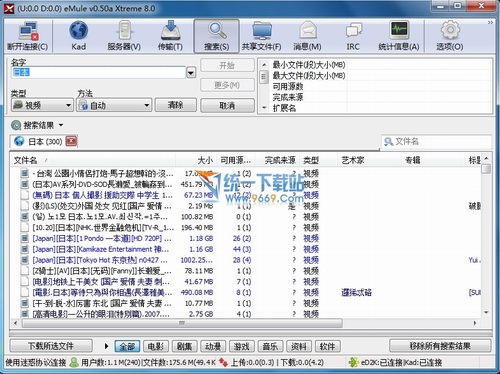
Task: Open Shared Files (共享文件) page
Action: coord(262,36)
